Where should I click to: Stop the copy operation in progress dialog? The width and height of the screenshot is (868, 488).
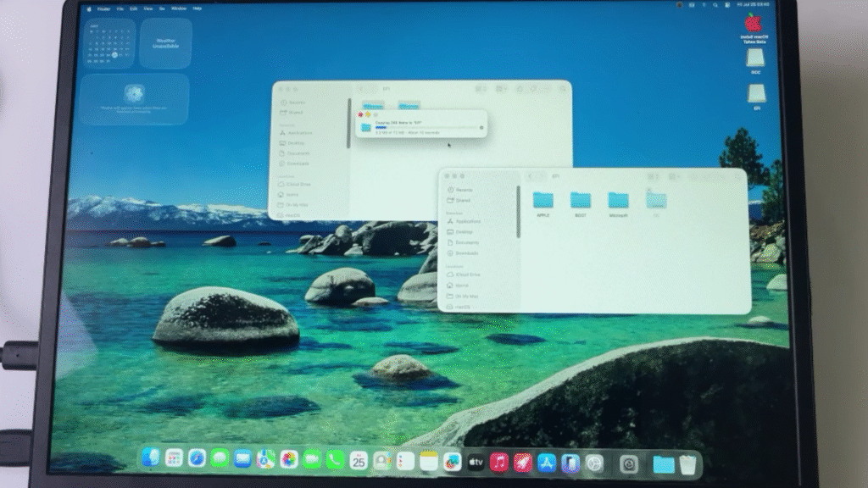coord(481,128)
